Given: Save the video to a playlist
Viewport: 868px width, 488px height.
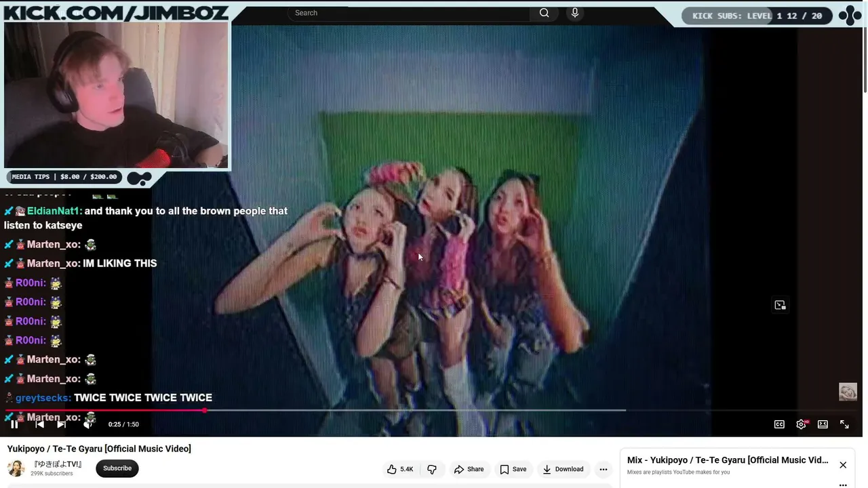Looking at the screenshot, I should point(513,469).
